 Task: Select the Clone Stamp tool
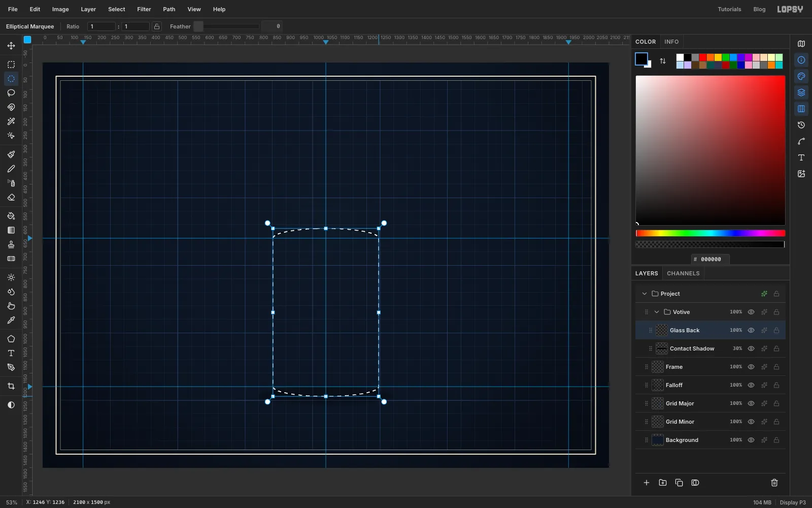[x=11, y=244]
